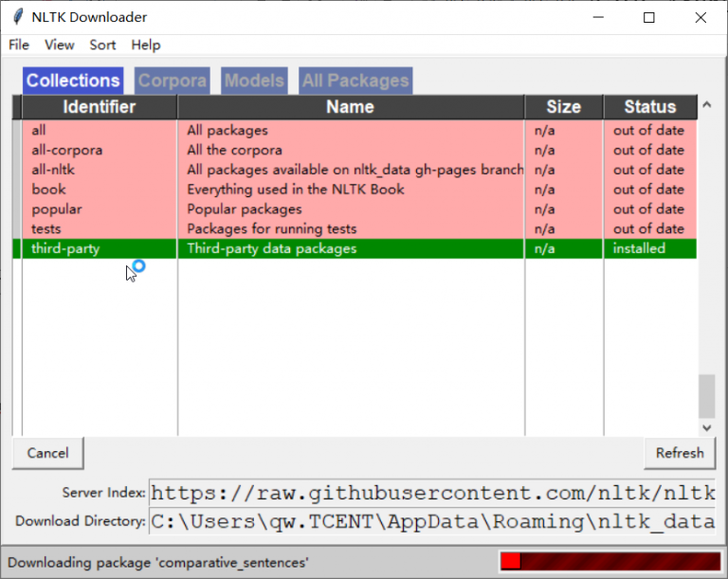Open the View menu
Screen dimensions: 728x579
(59, 45)
